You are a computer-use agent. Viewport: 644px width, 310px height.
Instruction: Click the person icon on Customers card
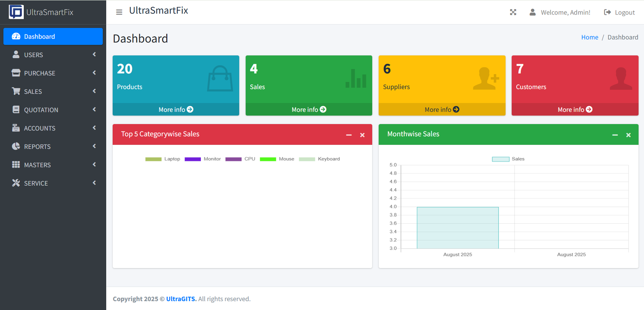[621, 79]
